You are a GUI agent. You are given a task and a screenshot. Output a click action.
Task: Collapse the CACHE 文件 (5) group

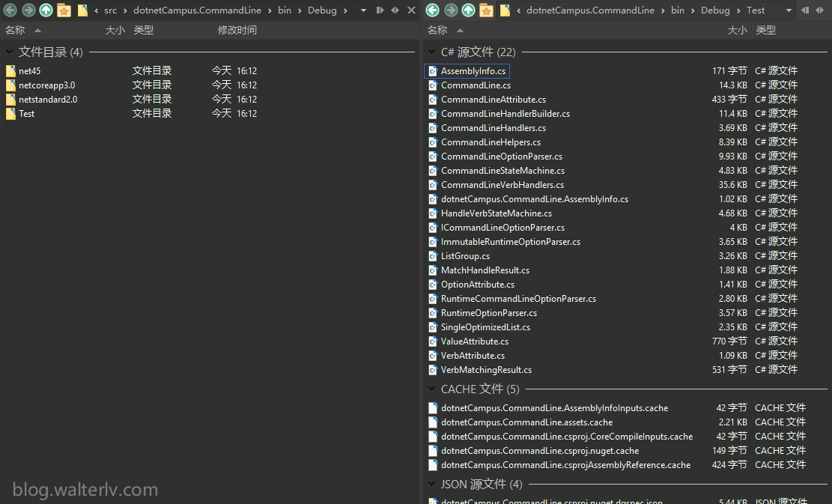click(x=432, y=389)
